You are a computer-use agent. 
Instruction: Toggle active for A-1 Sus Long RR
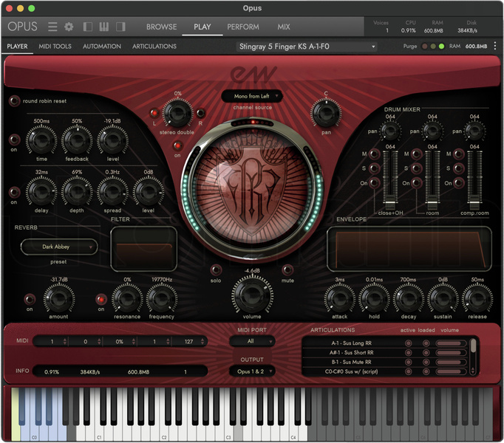[409, 343]
